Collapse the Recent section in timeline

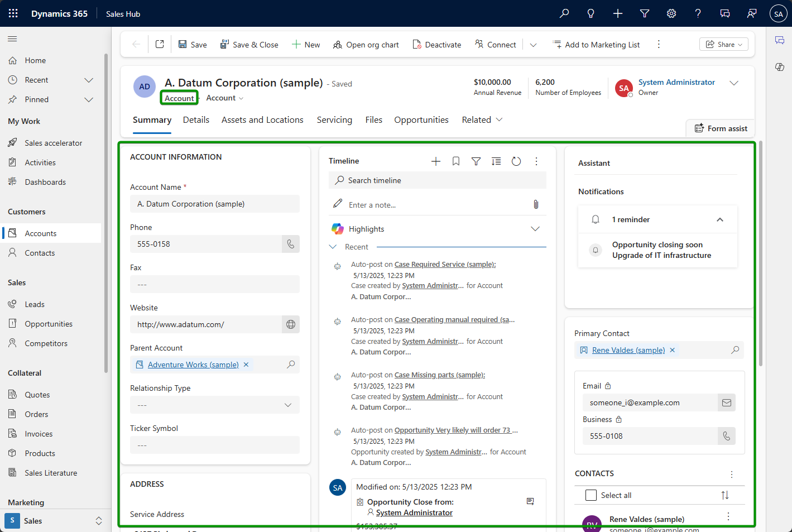(333, 247)
